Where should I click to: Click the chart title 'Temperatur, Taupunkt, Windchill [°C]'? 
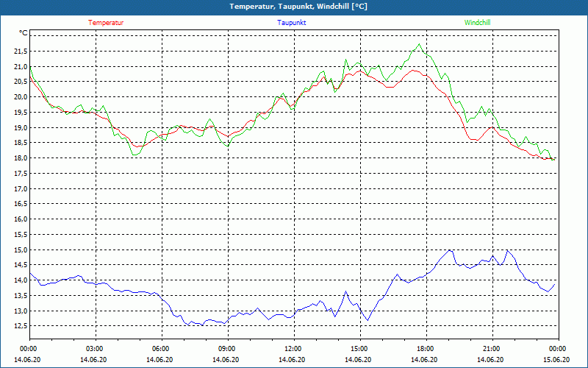tap(298, 7)
